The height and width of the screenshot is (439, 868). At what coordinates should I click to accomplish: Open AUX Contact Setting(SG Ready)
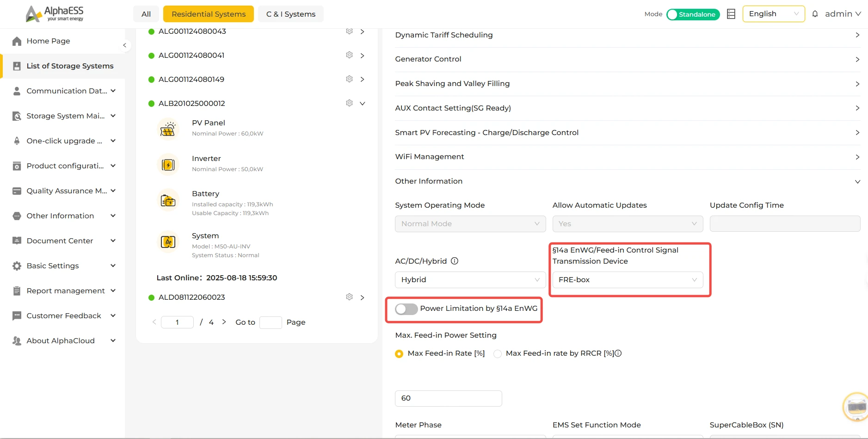tap(628, 108)
